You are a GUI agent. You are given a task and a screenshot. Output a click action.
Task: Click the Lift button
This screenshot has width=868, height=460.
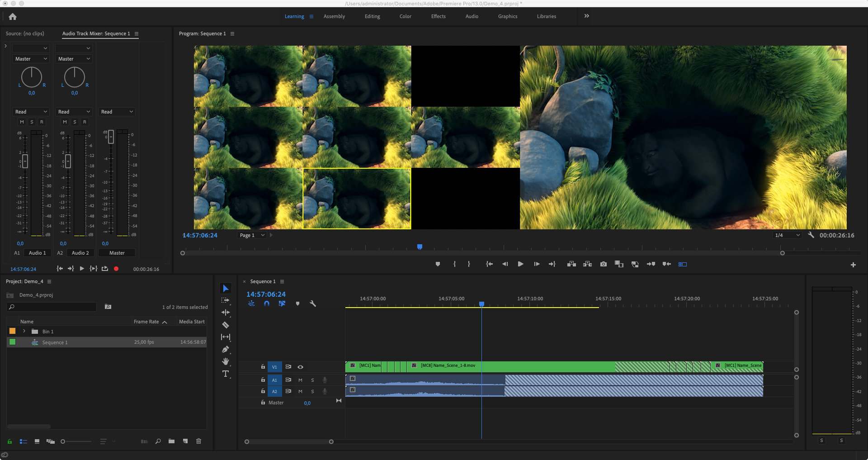pos(571,264)
